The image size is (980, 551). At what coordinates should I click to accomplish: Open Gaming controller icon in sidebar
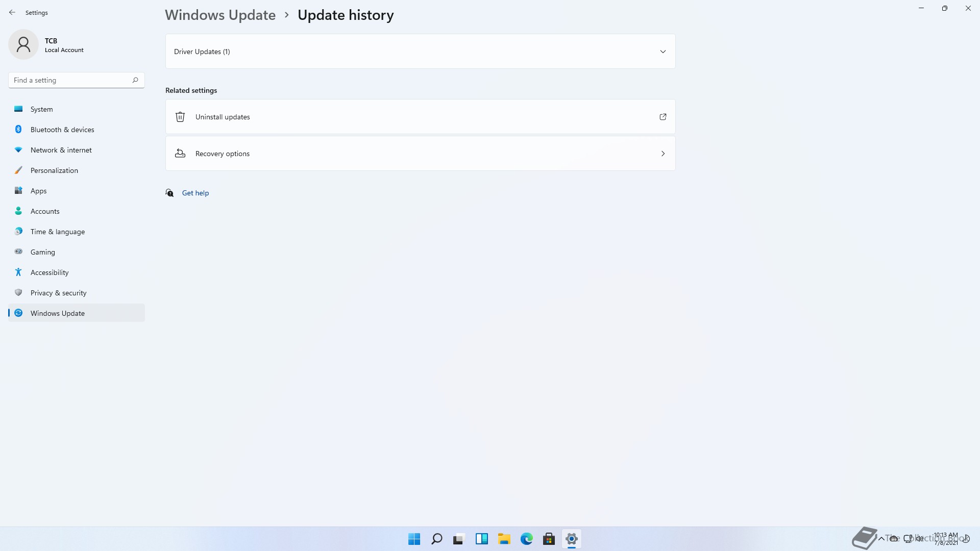coord(18,252)
